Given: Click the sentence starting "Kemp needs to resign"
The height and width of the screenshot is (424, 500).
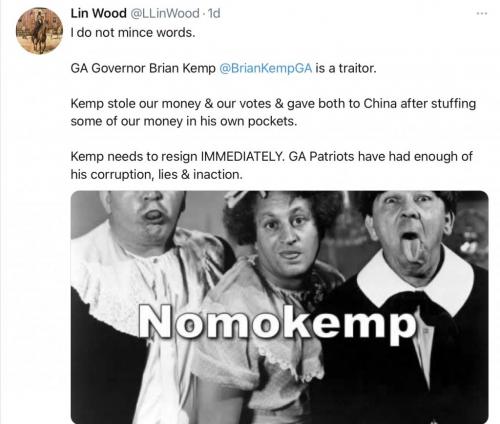Looking at the screenshot, I should point(271,165).
